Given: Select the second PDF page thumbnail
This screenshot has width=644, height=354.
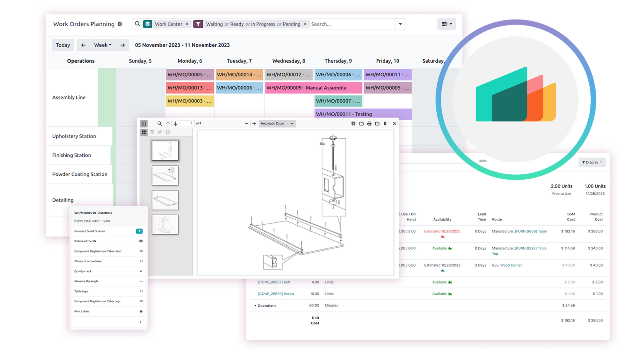Looking at the screenshot, I should (x=165, y=175).
